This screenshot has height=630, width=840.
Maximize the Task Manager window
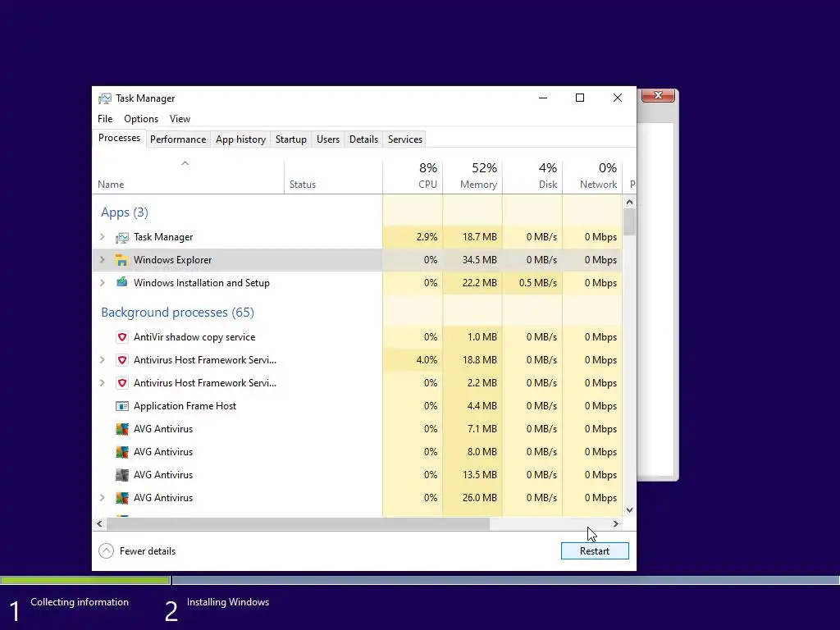click(x=580, y=98)
